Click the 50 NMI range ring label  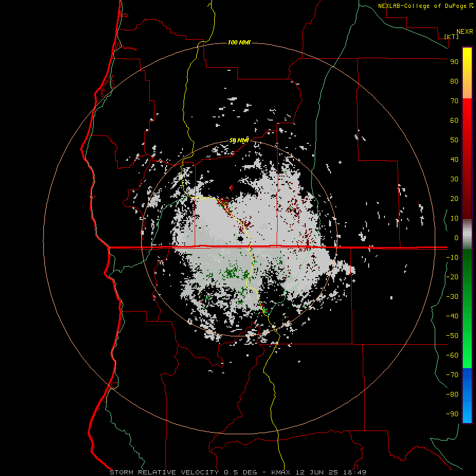239,140
